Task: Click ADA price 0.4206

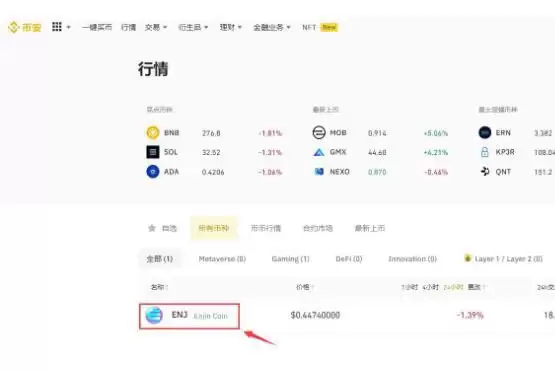Action: [213, 172]
